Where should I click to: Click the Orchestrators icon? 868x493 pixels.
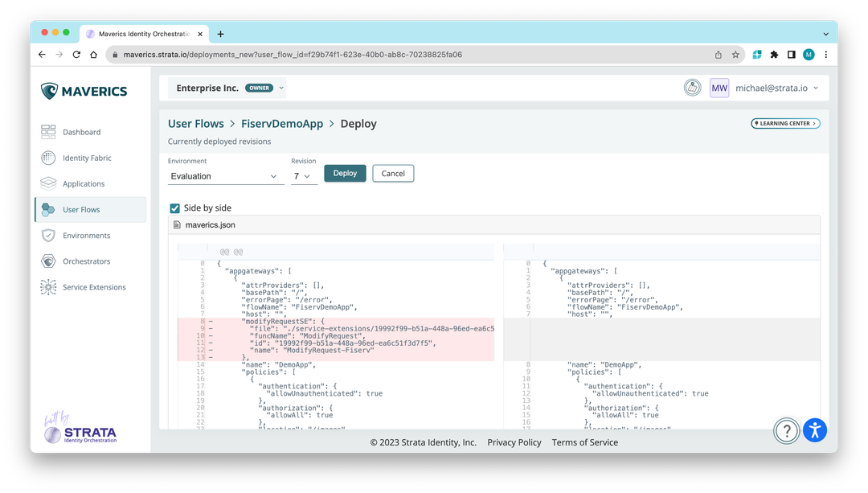[48, 261]
